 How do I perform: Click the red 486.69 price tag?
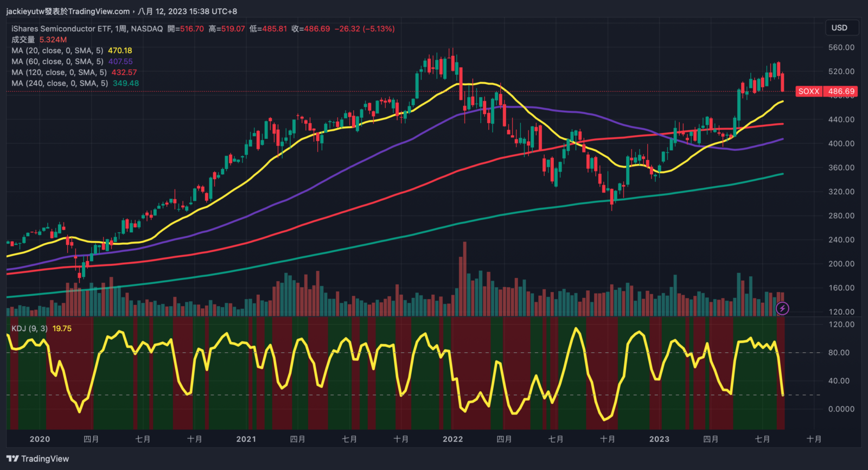(841, 91)
